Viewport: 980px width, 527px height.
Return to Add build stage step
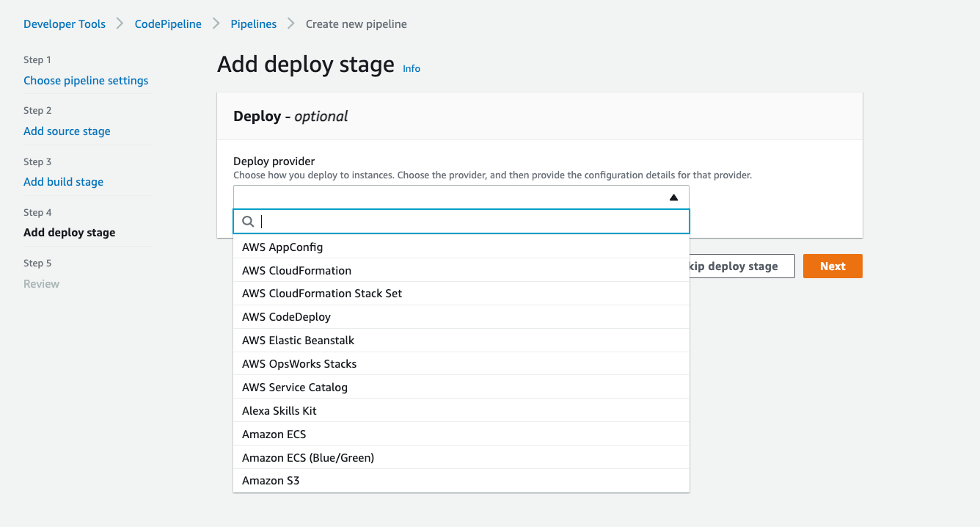[x=63, y=182]
